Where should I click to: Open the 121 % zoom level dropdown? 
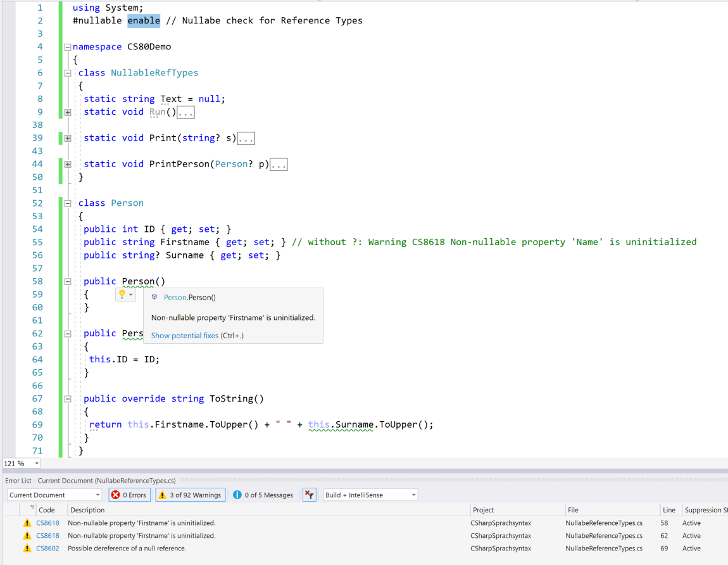[x=37, y=464]
